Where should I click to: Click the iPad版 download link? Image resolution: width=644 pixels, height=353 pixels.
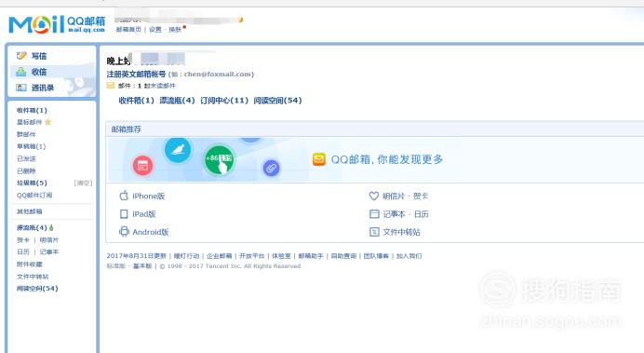coord(144,214)
